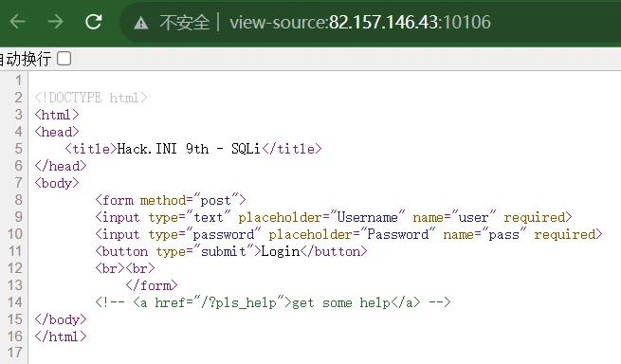Click the closing head tag on line 6
This screenshot has width=621, height=364.
pyautogui.click(x=60, y=166)
